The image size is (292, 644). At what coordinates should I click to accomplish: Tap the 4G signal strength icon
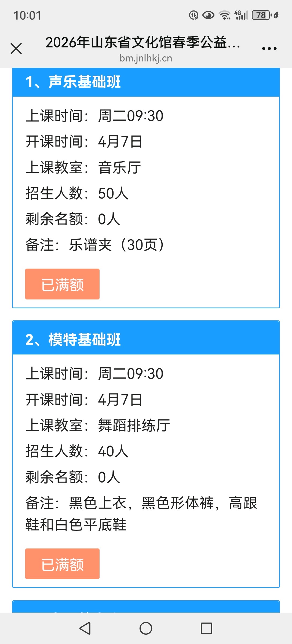pos(241,15)
